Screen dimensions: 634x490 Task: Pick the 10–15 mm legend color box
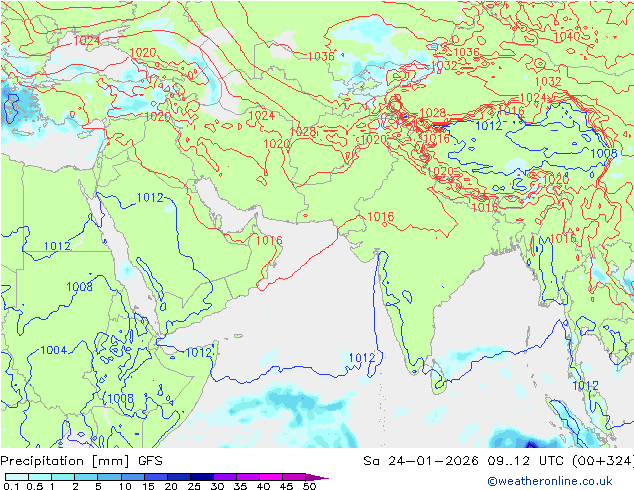click(x=133, y=477)
